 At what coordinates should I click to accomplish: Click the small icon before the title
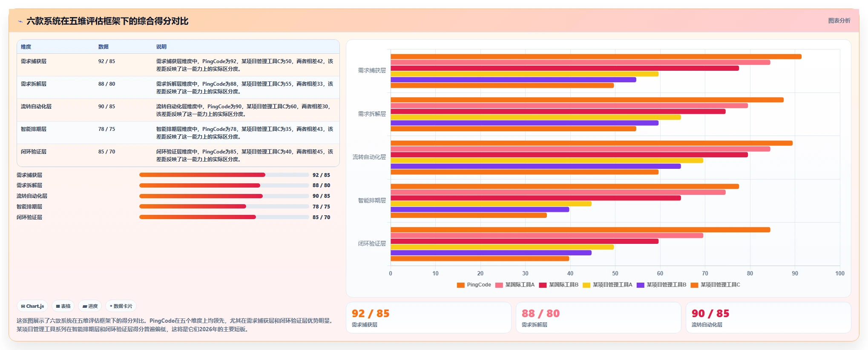click(20, 21)
